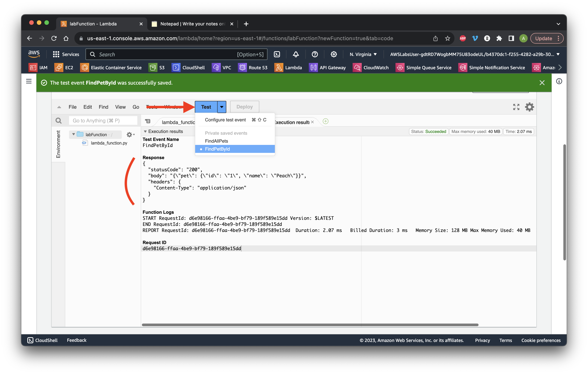
Task: Switch to lambda_function editor tab
Action: 178,122
